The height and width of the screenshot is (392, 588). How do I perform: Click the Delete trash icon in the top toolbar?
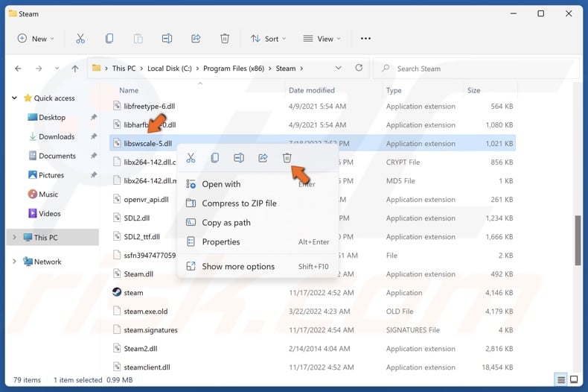225,38
